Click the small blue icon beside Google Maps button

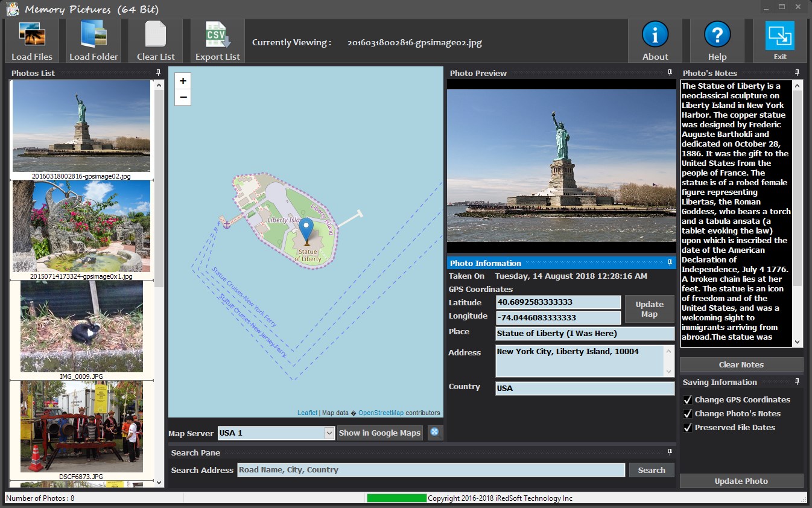click(x=435, y=433)
